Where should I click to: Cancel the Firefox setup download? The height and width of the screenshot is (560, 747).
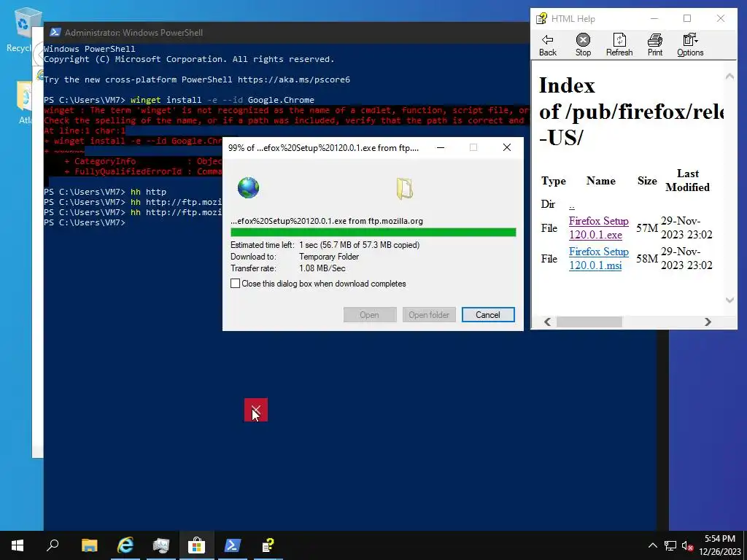click(488, 315)
